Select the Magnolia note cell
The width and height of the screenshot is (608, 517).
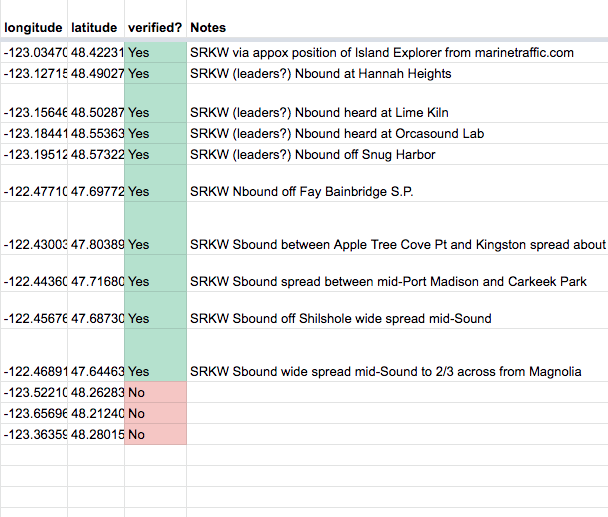pyautogui.click(x=397, y=355)
